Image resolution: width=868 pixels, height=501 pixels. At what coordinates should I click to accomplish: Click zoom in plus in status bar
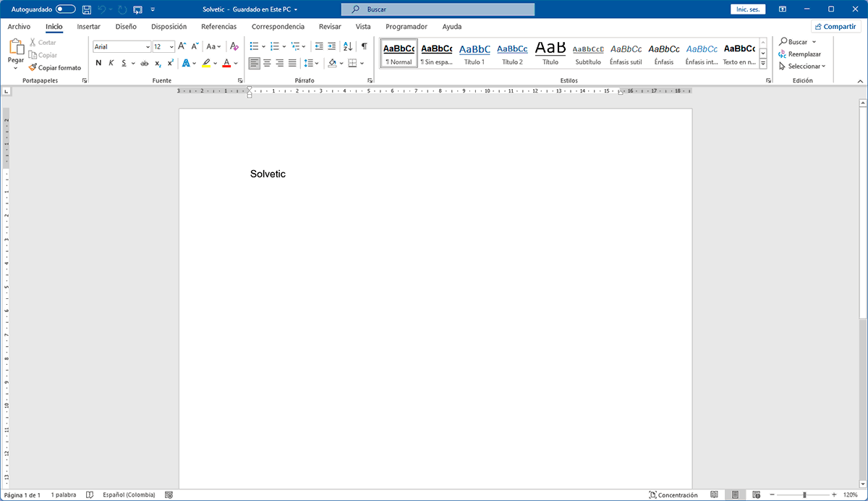[x=835, y=495]
